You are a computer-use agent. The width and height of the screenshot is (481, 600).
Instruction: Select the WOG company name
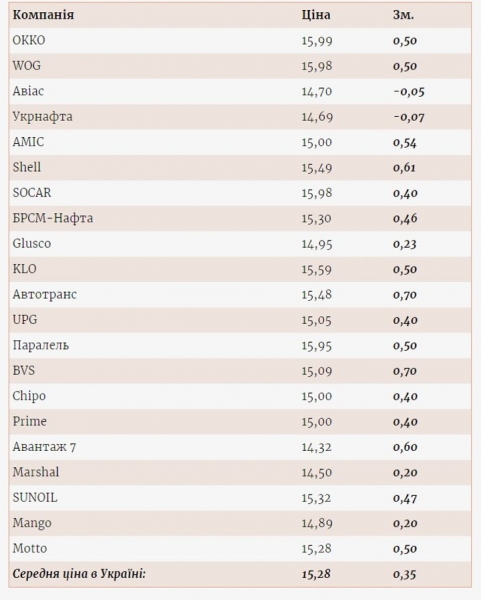(x=27, y=66)
